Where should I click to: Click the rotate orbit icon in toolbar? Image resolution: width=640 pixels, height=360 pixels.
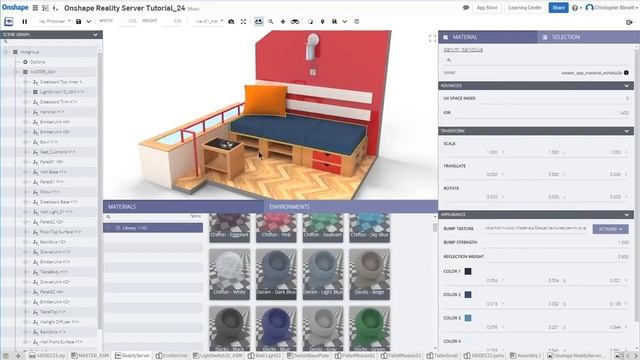click(311, 22)
